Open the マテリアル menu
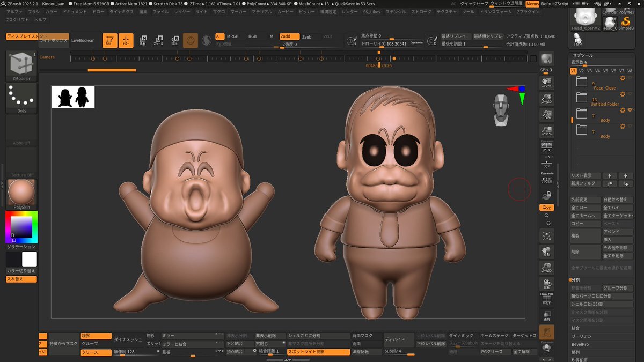This screenshot has width=644, height=362. (x=262, y=11)
